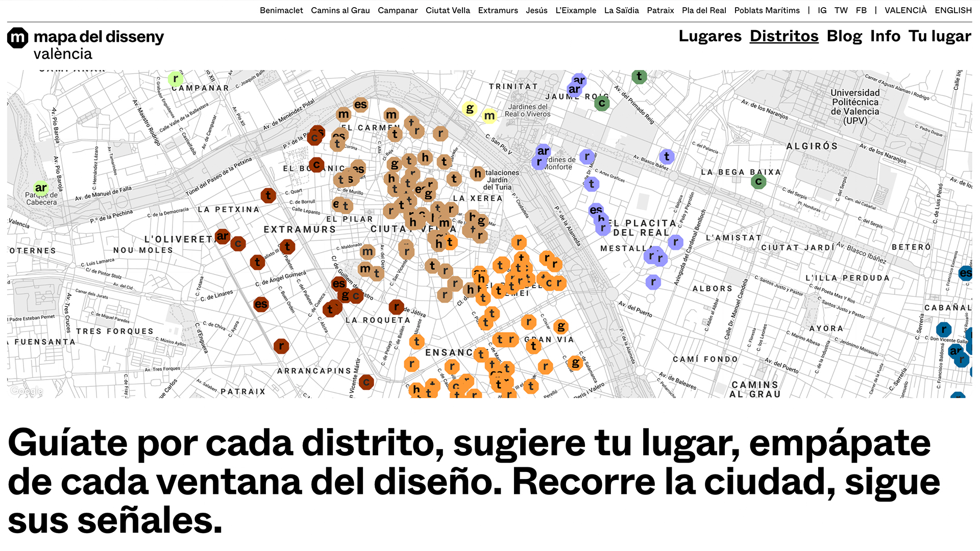The width and height of the screenshot is (980, 551).
Task: Open the Tu lugar page
Action: tap(940, 36)
